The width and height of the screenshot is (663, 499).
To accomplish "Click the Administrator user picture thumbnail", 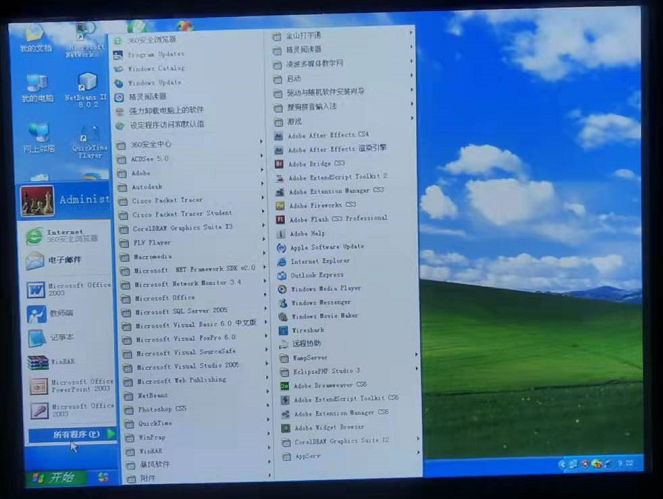I will (38, 200).
